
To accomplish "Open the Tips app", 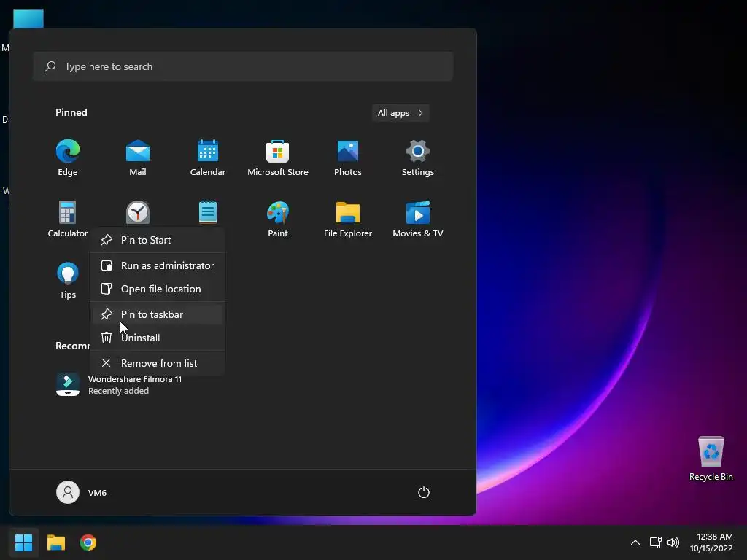I will (68, 280).
